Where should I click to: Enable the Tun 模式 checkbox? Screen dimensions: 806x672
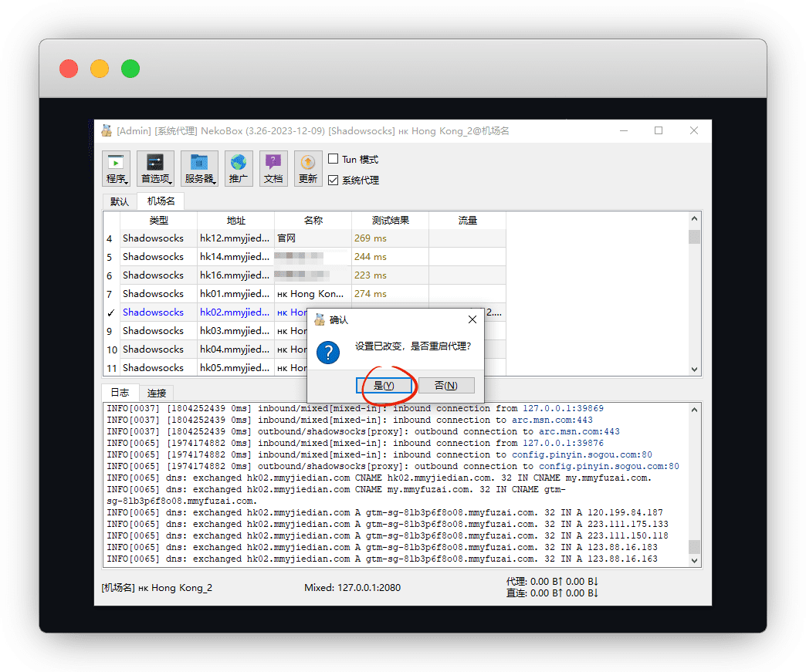334,159
